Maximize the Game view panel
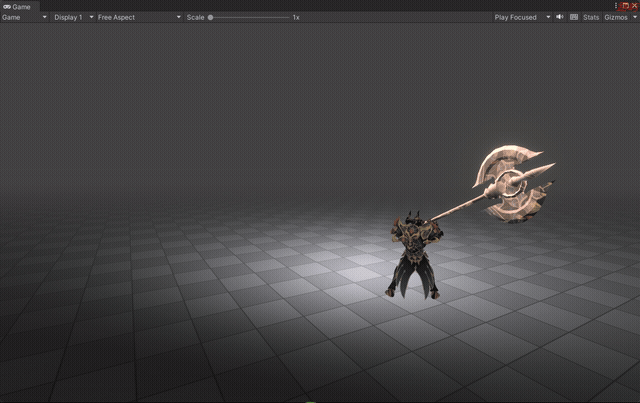Image resolution: width=640 pixels, height=403 pixels. (x=625, y=6)
